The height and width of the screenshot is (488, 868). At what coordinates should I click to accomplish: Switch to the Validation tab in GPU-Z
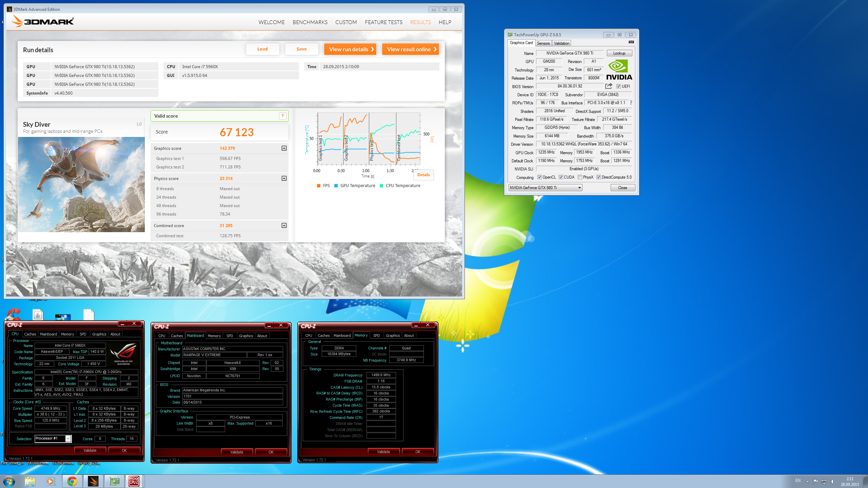[x=561, y=43]
